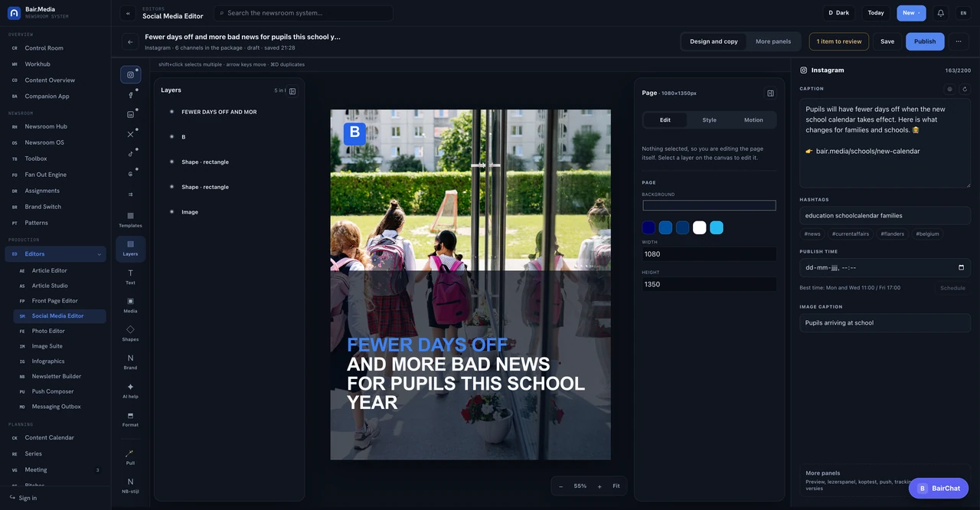Open the Format tool

[130, 419]
